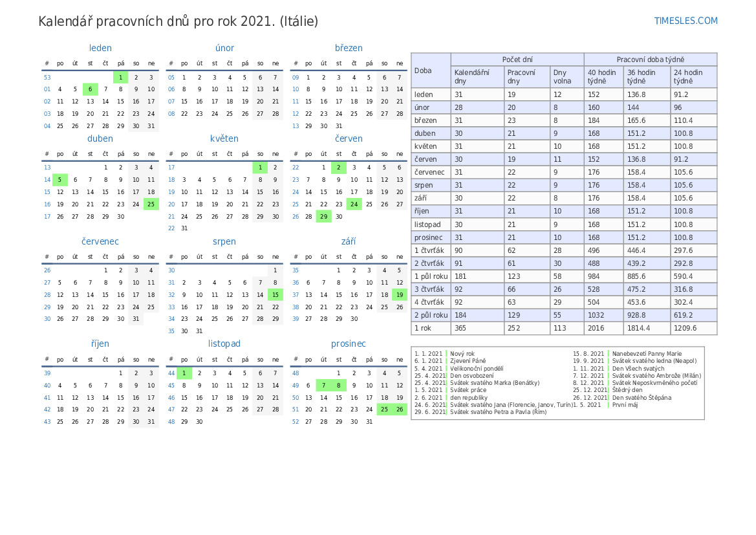Click the 'Den Všech svatých' holiday entry
Image resolution: width=756 pixels, height=535 pixels.
click(638, 369)
